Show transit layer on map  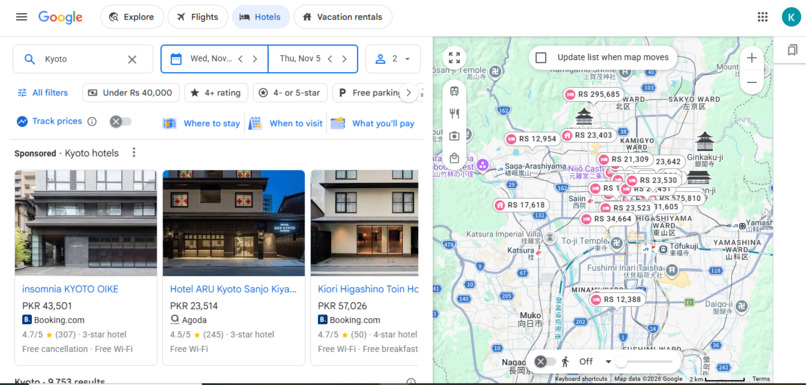454,91
